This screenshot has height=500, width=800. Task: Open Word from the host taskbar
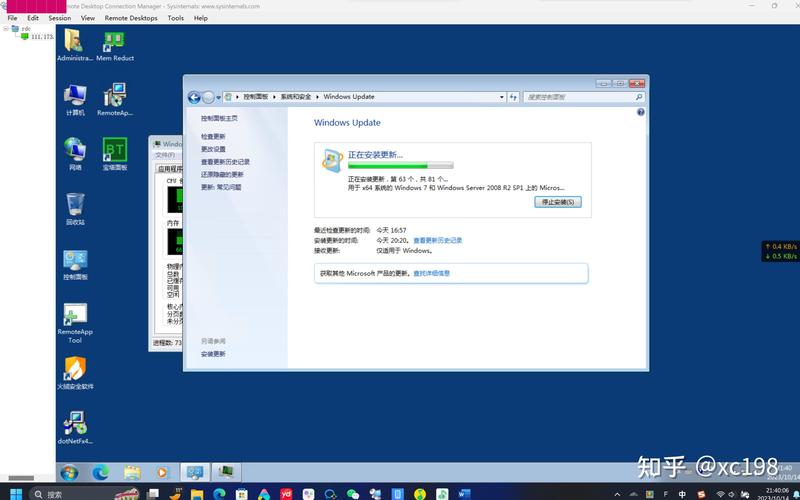tap(464, 494)
